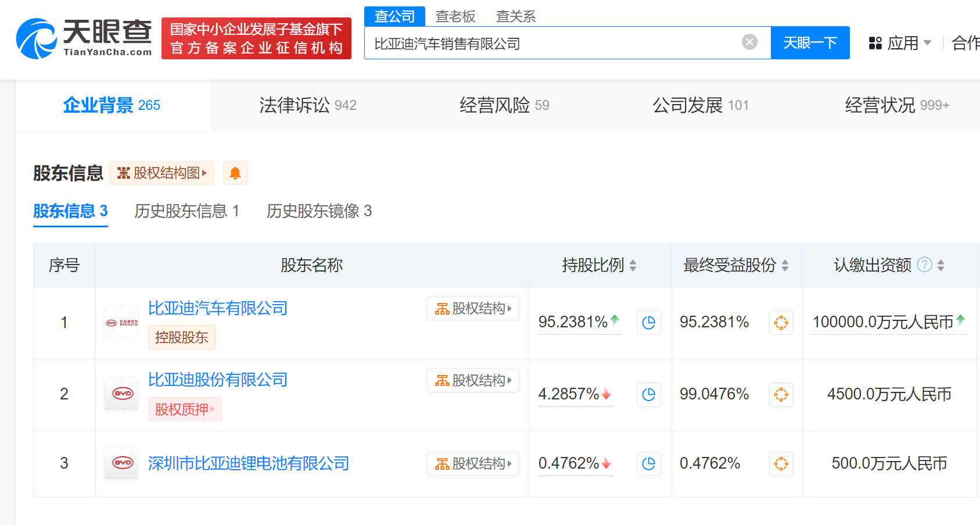The width and height of the screenshot is (980, 525).
Task: Open pie chart icon for 95.2381% shareholding
Action: pos(648,323)
